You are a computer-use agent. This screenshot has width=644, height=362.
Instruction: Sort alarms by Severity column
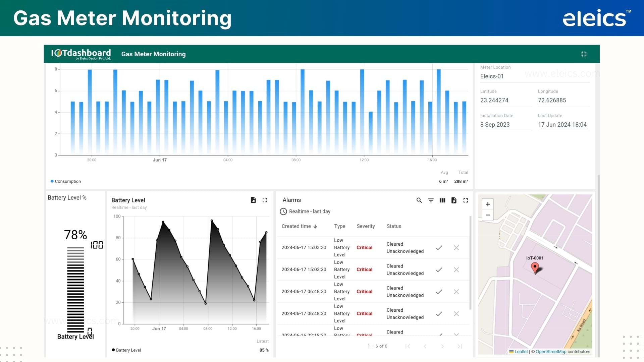point(366,226)
